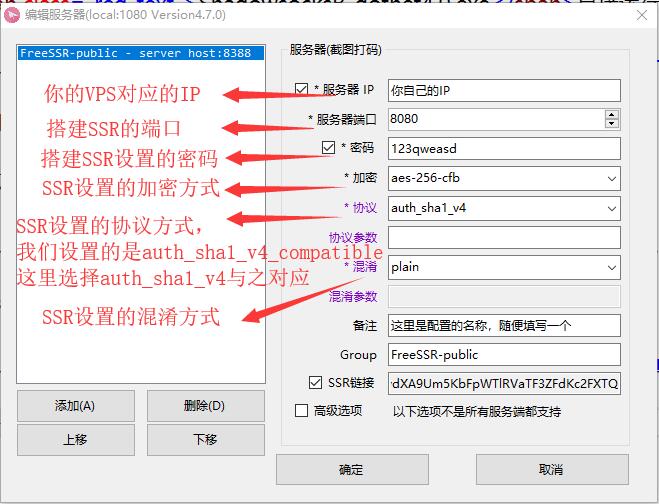Toggle the 服务器 IP checkbox

click(303, 90)
